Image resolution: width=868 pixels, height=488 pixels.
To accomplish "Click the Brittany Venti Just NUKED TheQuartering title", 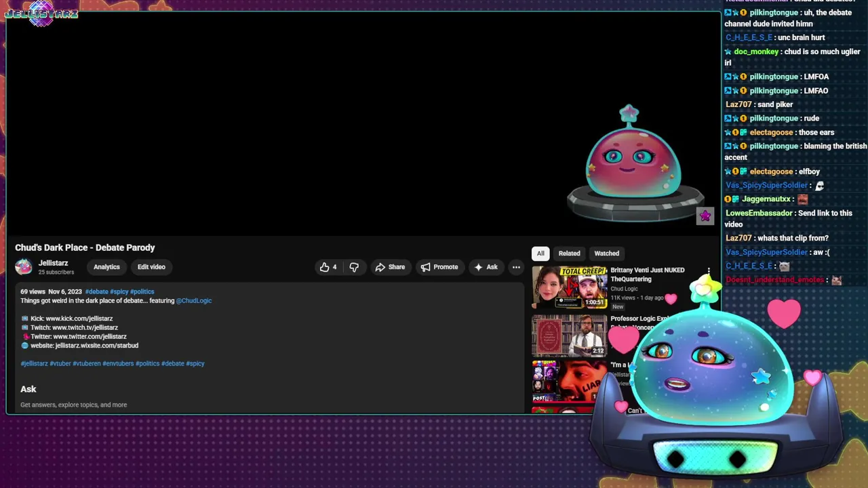I will click(x=648, y=274).
